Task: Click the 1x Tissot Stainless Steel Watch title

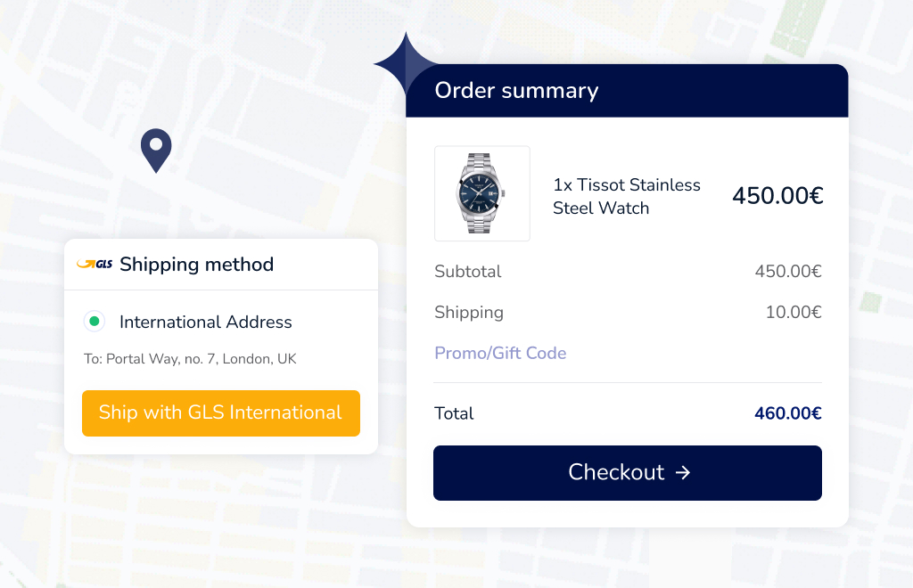Action: (x=627, y=196)
